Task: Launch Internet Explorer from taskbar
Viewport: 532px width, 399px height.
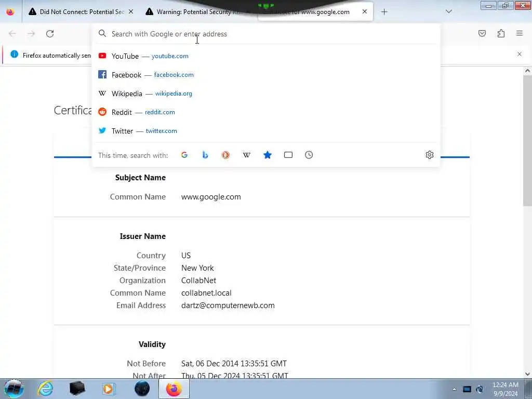Action: 45,389
